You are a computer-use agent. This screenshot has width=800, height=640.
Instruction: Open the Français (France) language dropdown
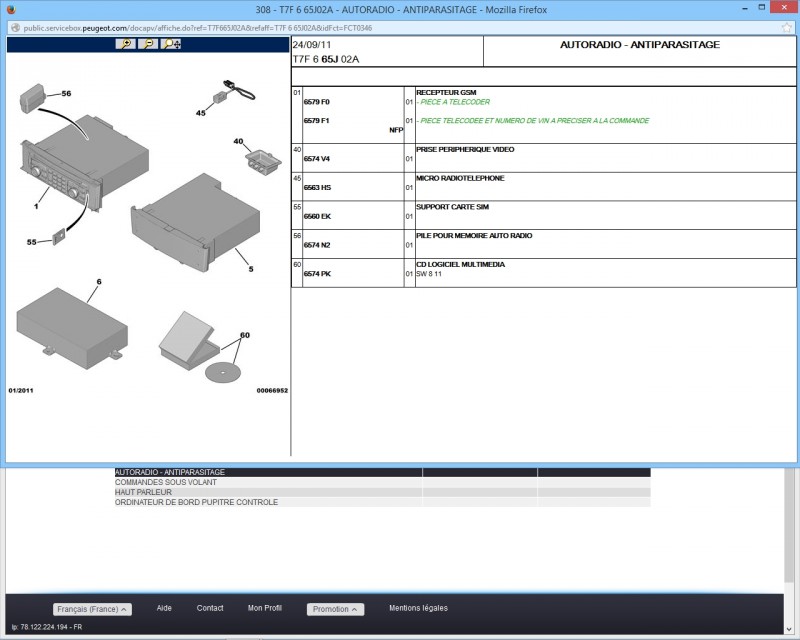click(x=92, y=609)
